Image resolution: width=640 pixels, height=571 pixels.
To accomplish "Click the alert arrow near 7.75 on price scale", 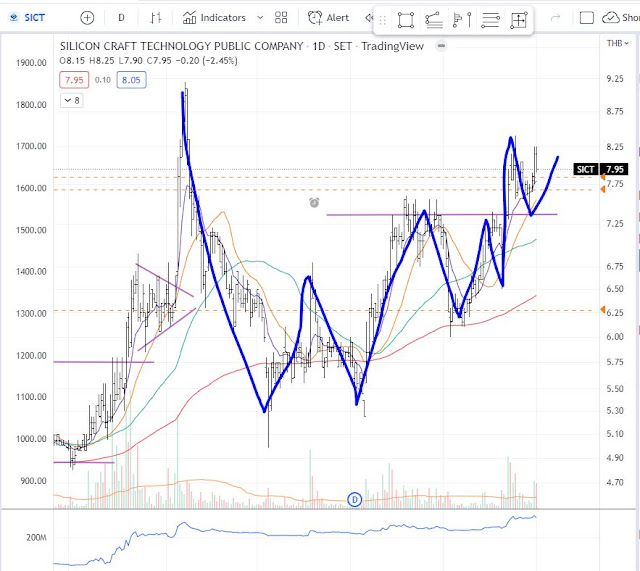I will click(603, 177).
